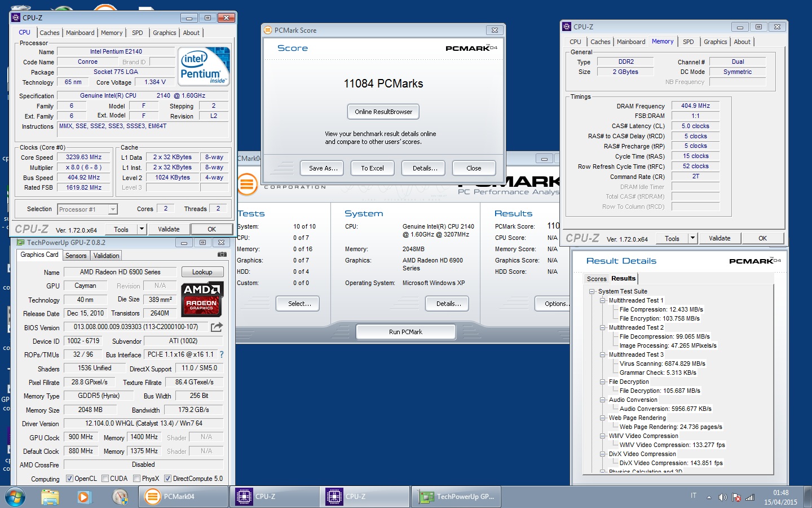The image size is (812, 508).
Task: Click Run PCMark button
Action: point(405,332)
